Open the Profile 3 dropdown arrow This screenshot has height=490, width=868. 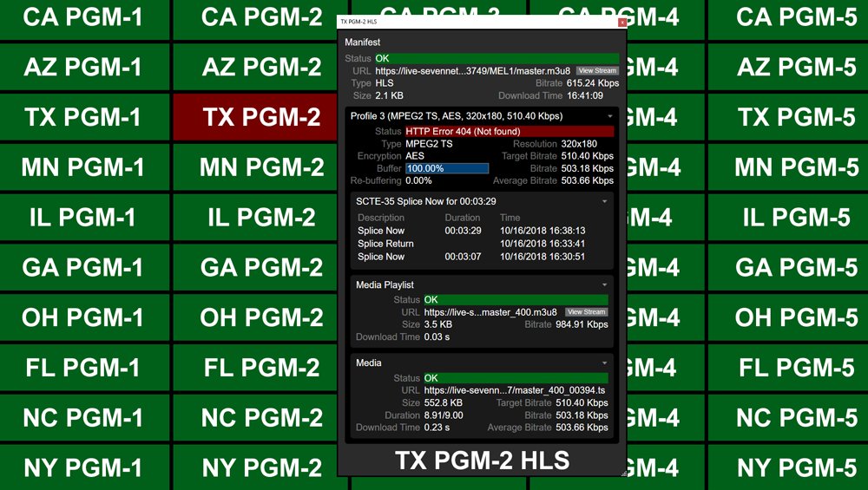pyautogui.click(x=610, y=116)
